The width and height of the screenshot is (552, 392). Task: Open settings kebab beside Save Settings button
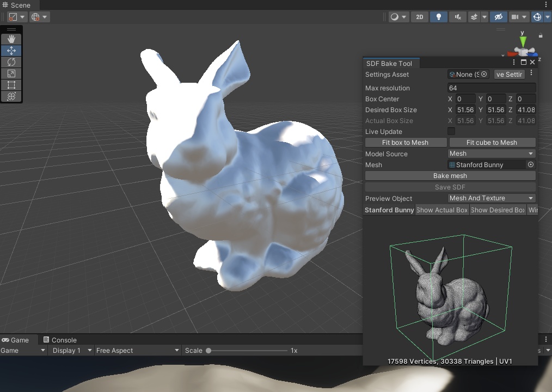(531, 72)
